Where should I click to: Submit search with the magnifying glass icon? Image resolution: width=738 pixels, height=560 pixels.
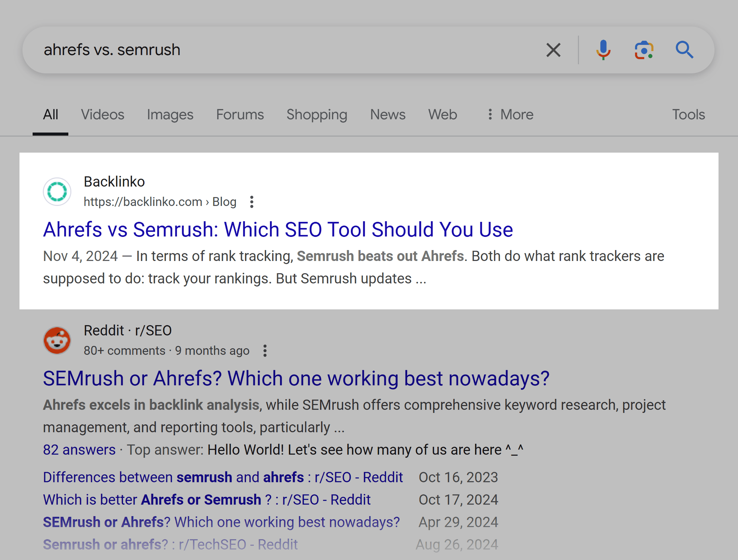[x=685, y=50]
